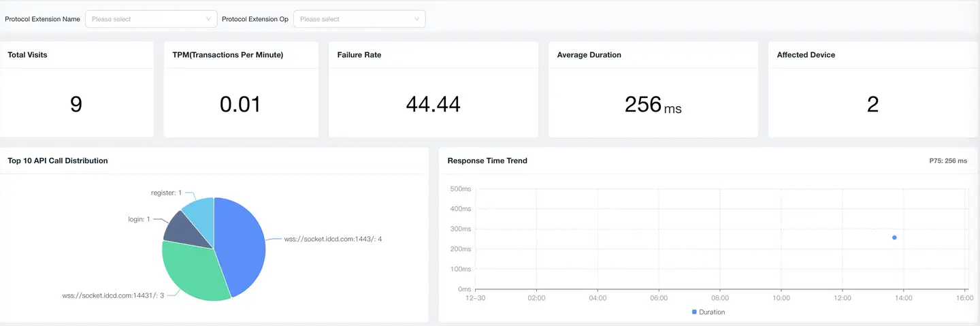Select the green pie slice
Screen dimensions: 980x326
194,269
